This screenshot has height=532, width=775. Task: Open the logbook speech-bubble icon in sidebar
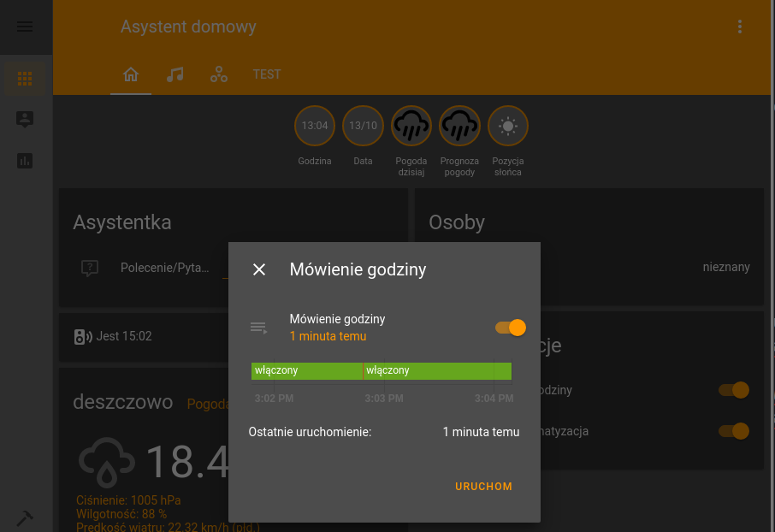click(25, 120)
